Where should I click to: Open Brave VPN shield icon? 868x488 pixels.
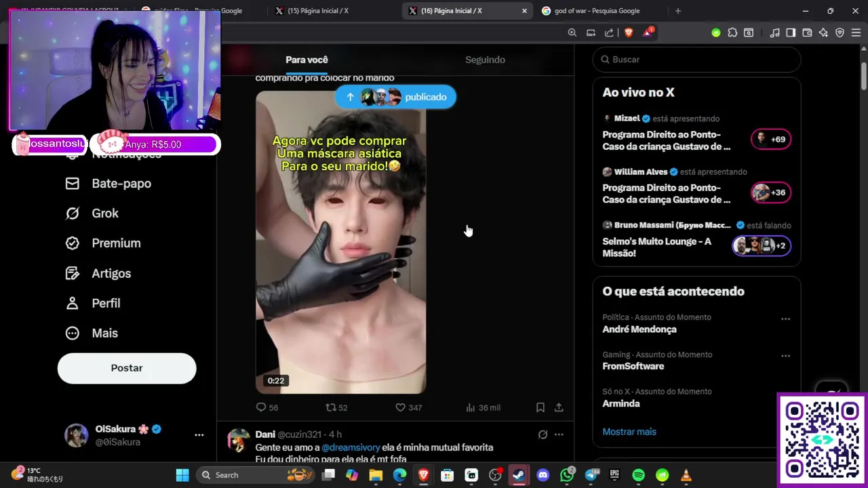(x=840, y=33)
